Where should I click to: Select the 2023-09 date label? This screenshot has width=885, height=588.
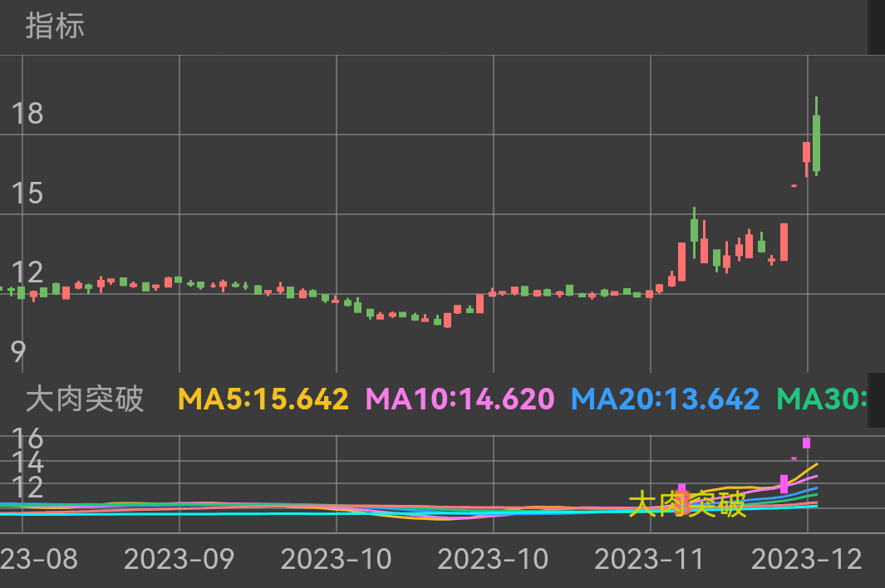tap(179, 559)
